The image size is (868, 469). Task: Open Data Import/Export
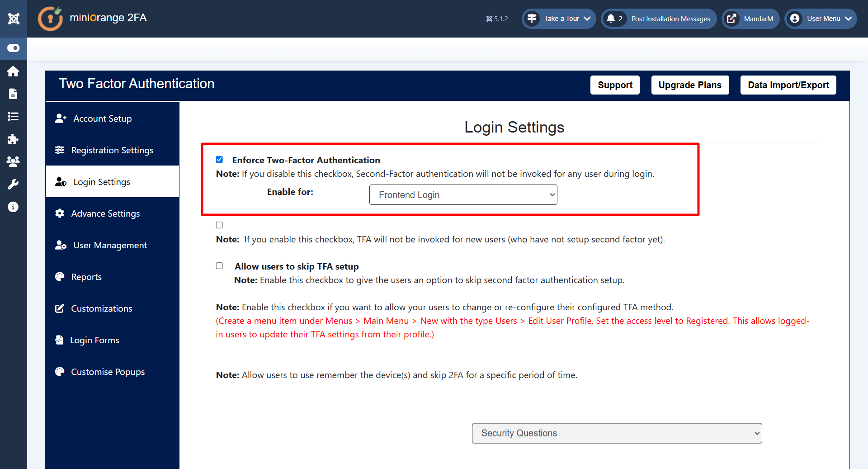point(788,85)
